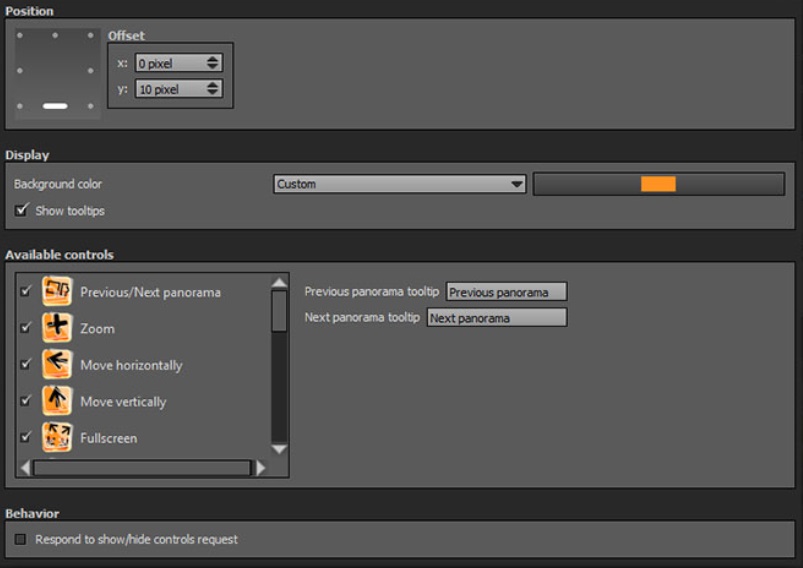Select the Zoom list row label
The height and width of the screenshot is (568, 803).
tap(97, 329)
